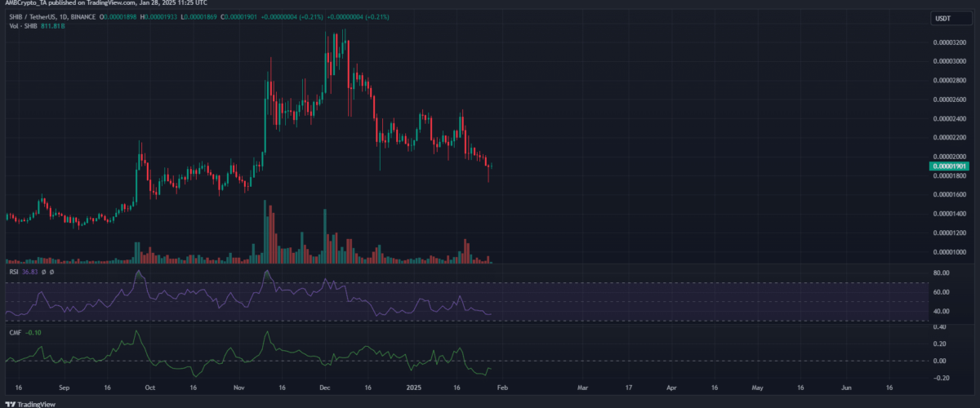Screen dimensions: 980x408
Task: Click the volume value 811.81B readout
Action: click(55, 25)
